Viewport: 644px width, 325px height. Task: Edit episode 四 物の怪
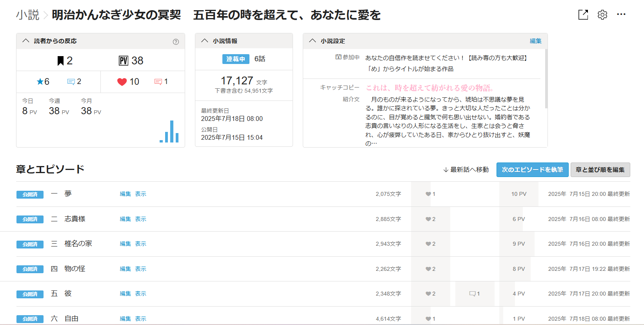[126, 269]
